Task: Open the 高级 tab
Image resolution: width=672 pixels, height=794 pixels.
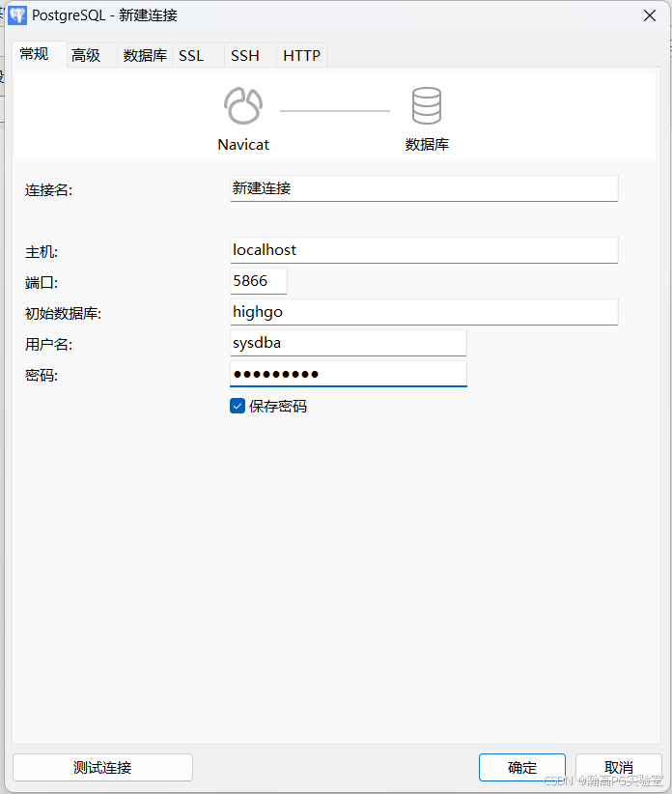Action: click(x=92, y=55)
